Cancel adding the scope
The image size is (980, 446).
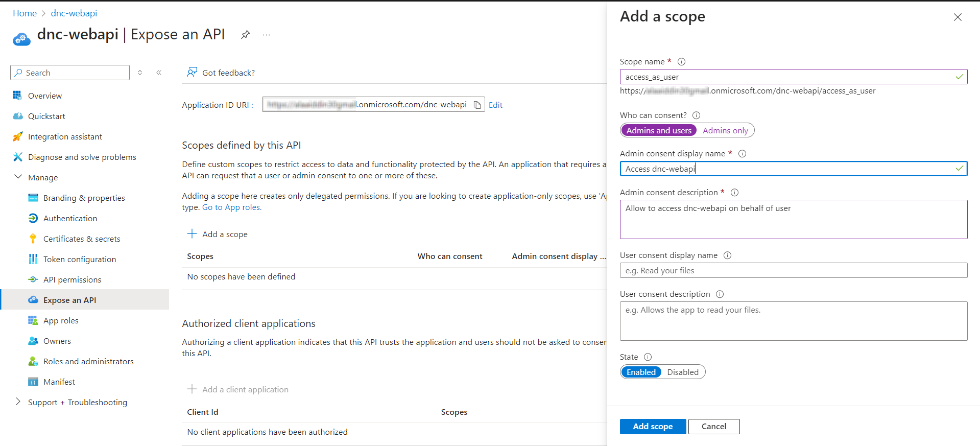tap(714, 426)
